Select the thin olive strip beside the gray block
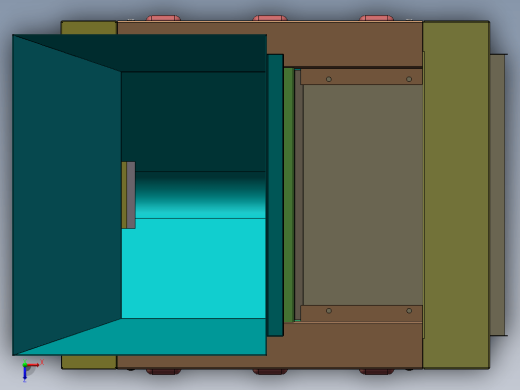 (124, 195)
